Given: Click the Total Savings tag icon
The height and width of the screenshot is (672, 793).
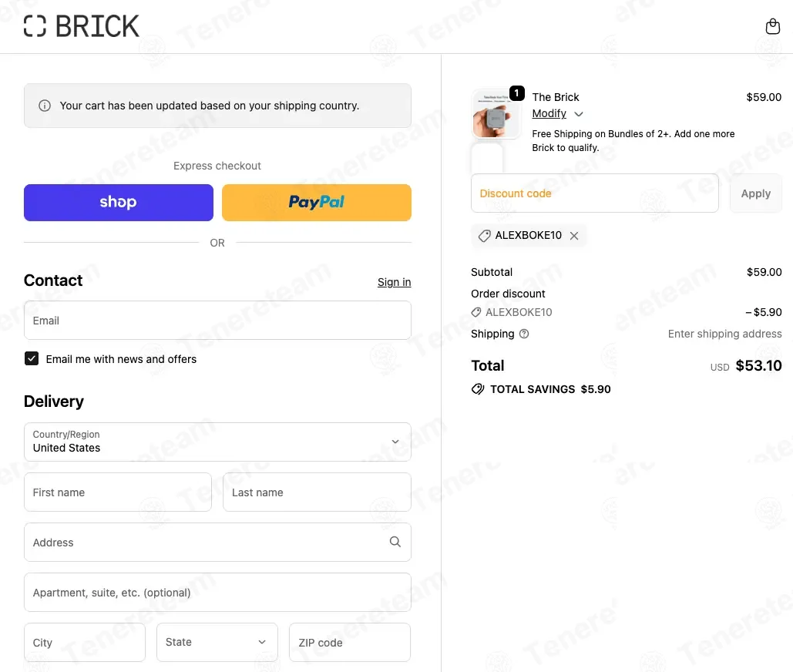Looking at the screenshot, I should point(478,389).
